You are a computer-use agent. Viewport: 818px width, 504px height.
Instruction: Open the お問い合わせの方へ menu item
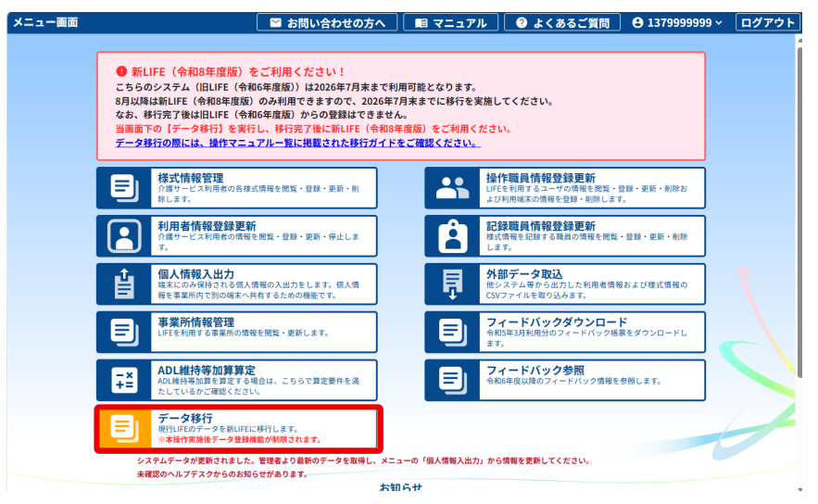pyautogui.click(x=327, y=22)
